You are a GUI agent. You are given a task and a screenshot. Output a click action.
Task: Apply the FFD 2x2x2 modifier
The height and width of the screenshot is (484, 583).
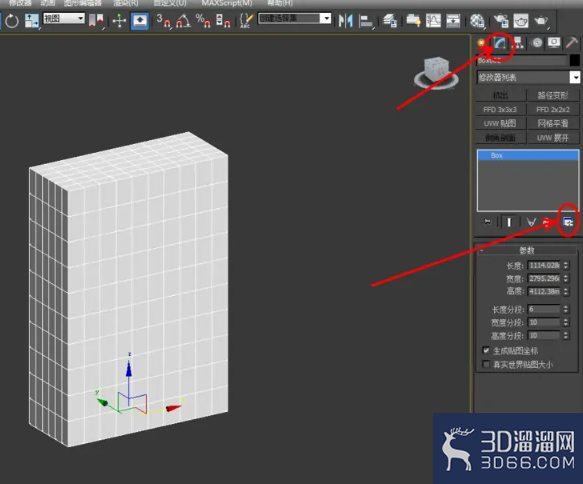[x=553, y=110]
